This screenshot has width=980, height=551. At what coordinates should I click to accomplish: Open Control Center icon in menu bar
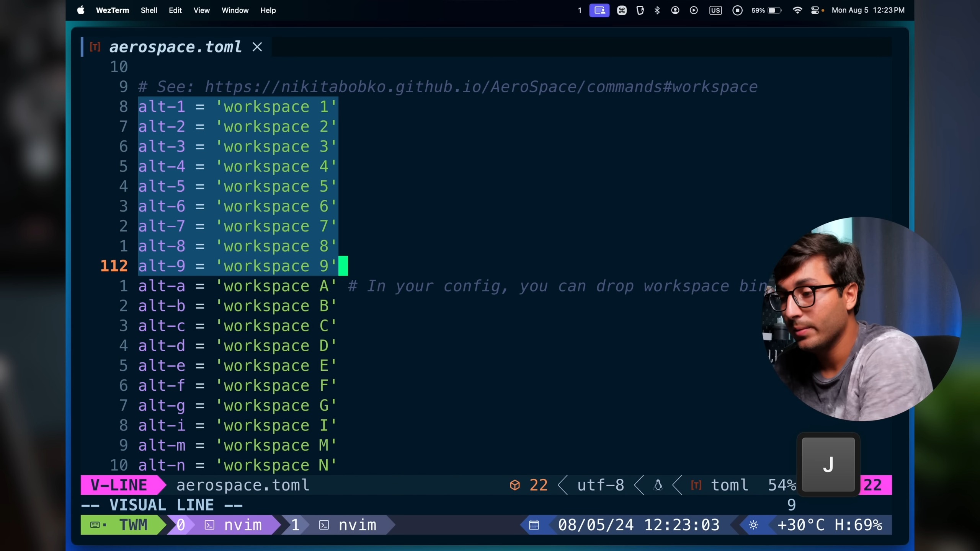(815, 10)
